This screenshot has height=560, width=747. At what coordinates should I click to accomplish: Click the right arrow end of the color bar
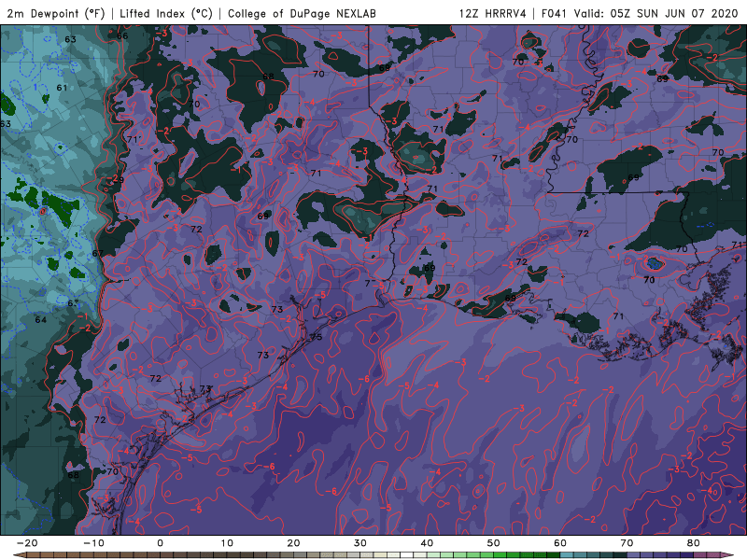(x=728, y=555)
